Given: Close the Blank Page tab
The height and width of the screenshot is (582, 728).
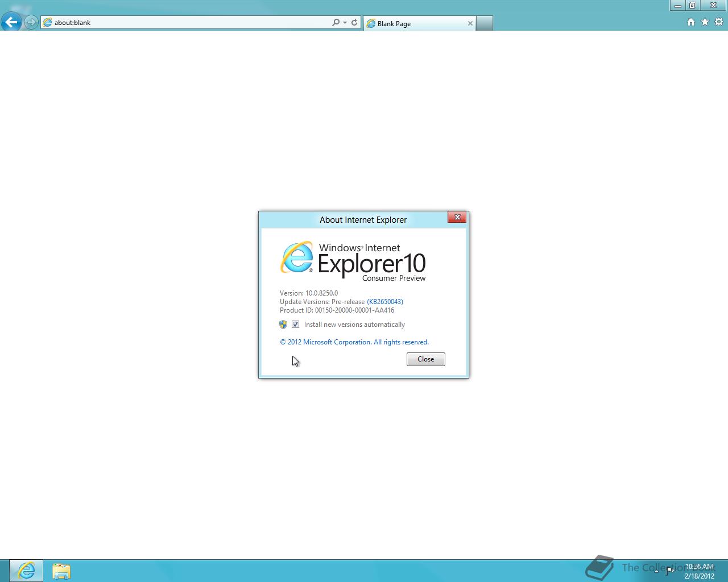Looking at the screenshot, I should pos(470,23).
